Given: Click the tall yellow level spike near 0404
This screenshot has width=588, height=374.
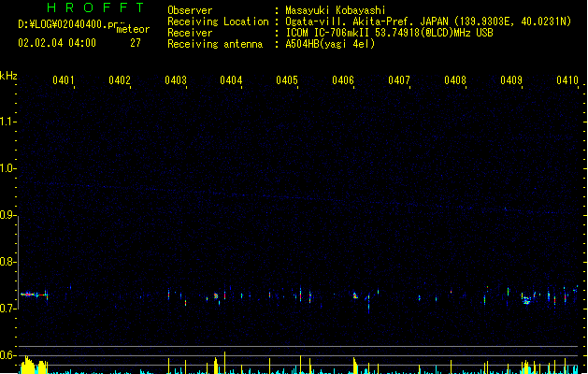Looking at the screenshot, I should tap(224, 363).
